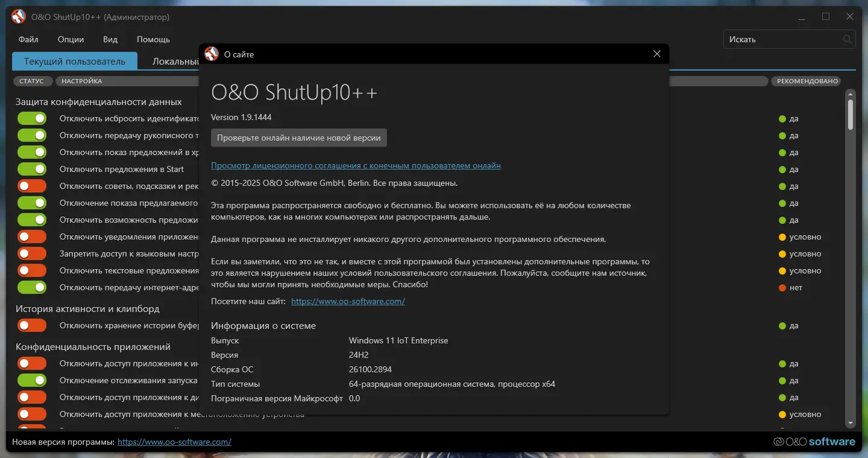The height and width of the screenshot is (458, 868).
Task: Open the Файл menu
Action: point(28,40)
